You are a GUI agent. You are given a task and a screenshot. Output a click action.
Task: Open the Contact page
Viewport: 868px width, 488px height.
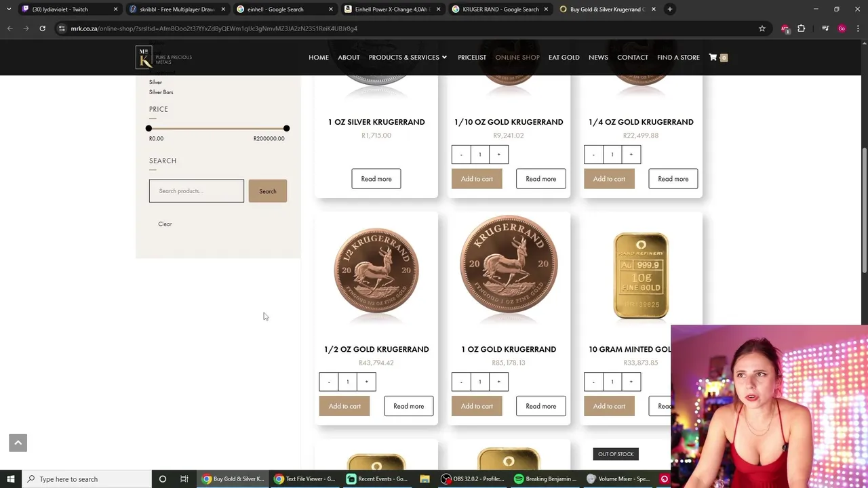click(633, 58)
